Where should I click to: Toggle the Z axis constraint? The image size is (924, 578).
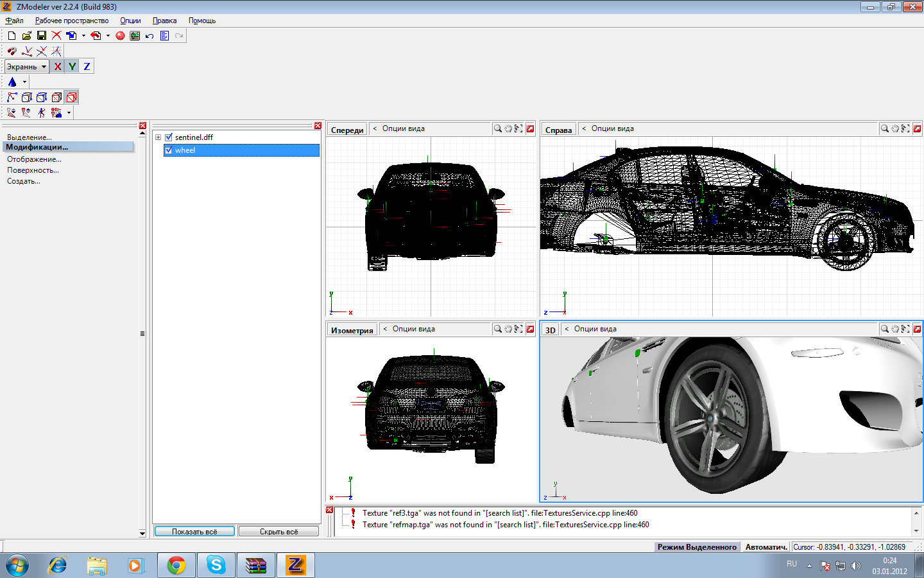pyautogui.click(x=87, y=67)
